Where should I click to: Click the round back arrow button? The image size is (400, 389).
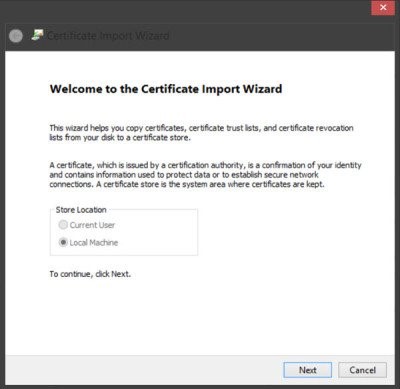pos(16,36)
